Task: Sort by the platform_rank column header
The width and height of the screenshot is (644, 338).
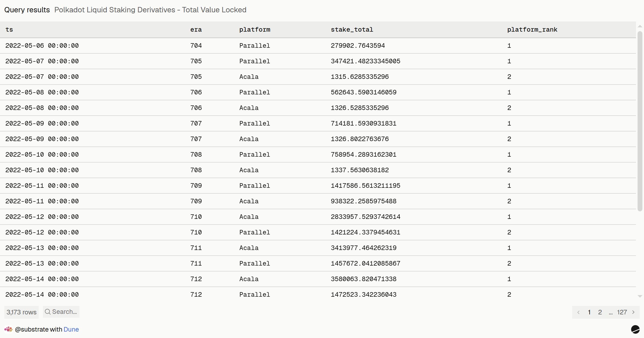Action: (x=532, y=30)
